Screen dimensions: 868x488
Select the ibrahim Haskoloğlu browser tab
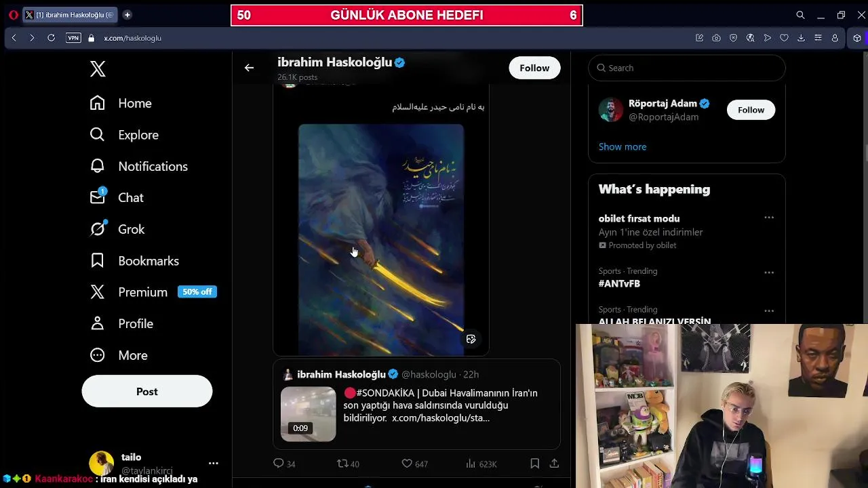(70, 14)
